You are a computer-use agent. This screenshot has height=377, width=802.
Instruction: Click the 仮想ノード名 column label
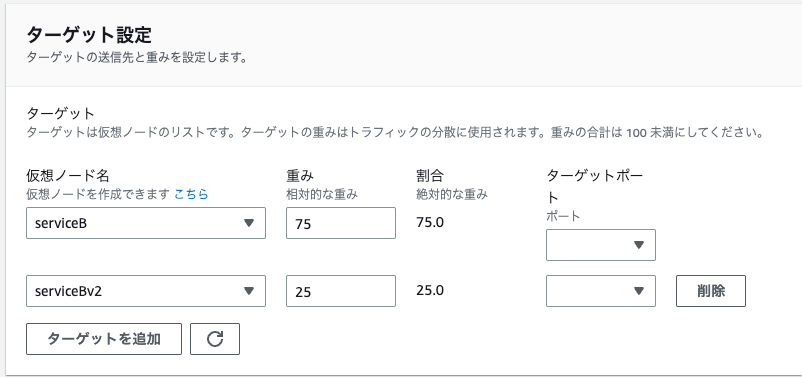click(x=68, y=176)
